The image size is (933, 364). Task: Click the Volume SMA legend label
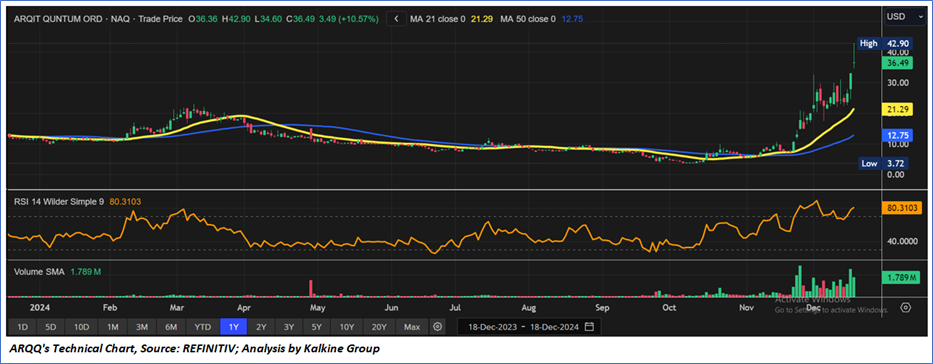[39, 271]
